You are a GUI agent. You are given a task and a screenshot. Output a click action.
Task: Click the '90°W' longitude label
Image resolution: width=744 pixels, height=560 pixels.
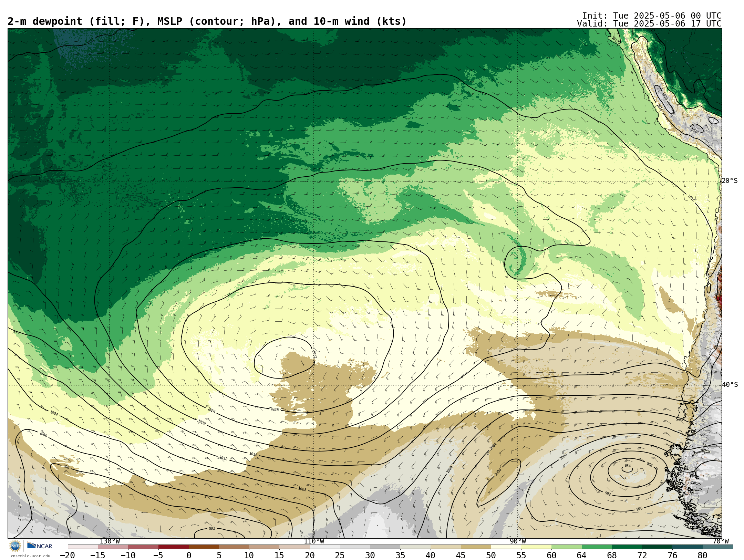click(x=518, y=541)
